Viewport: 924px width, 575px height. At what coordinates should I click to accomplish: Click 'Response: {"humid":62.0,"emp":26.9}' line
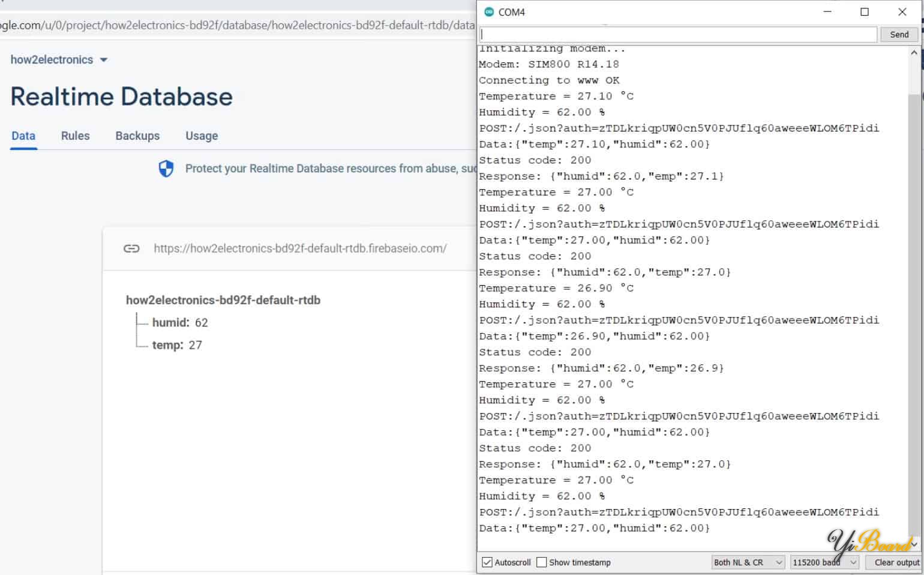coord(602,369)
